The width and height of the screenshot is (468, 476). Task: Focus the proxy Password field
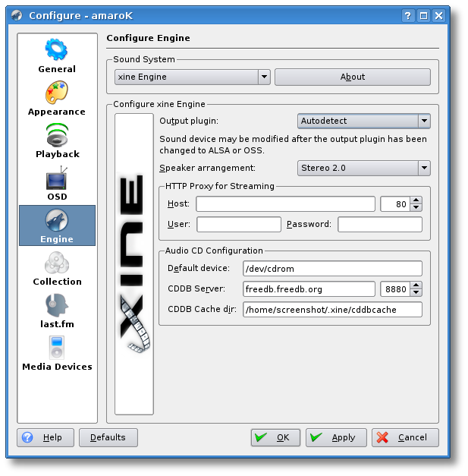pyautogui.click(x=380, y=225)
